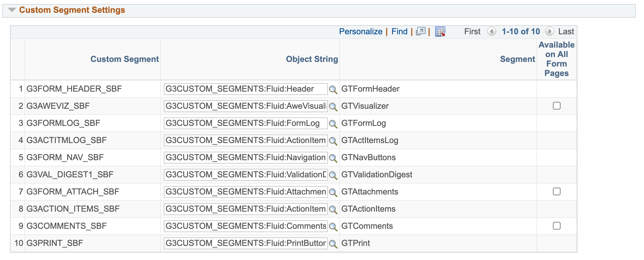Screen dimensions: 644x260
Task: Sort by Custom Segment column header
Action: [x=125, y=59]
